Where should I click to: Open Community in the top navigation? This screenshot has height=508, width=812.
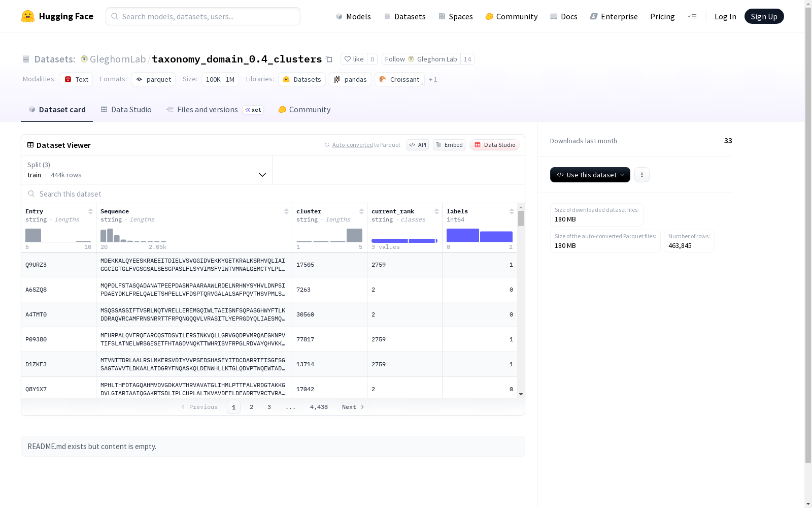click(x=512, y=16)
